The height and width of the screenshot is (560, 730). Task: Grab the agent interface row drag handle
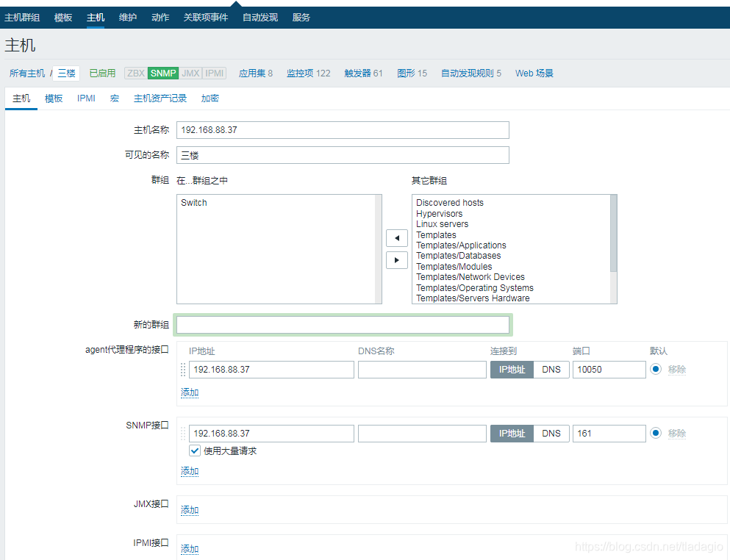[x=183, y=370]
